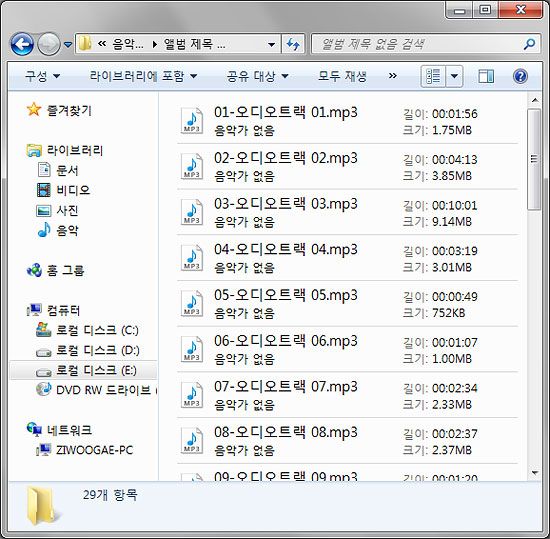This screenshot has height=539, width=550.
Task: Open the 사진 library
Action: (67, 210)
